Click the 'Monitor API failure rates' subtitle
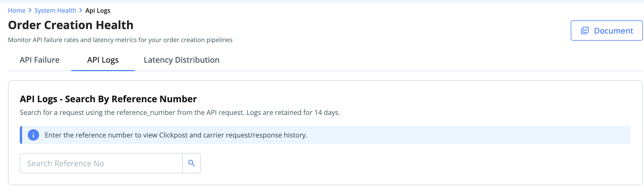This screenshot has width=644, height=192. (120, 40)
